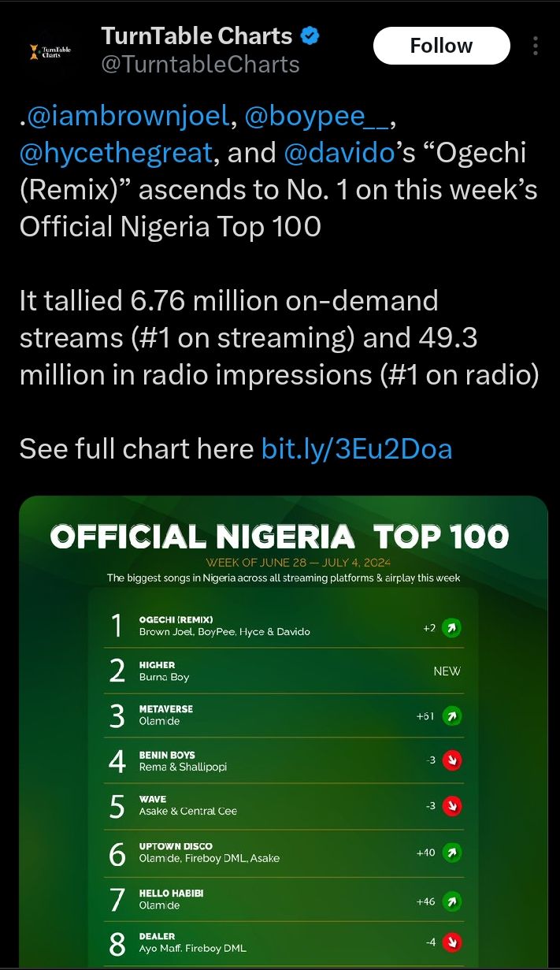Click green up arrow beside Uptown Disco

(x=451, y=853)
